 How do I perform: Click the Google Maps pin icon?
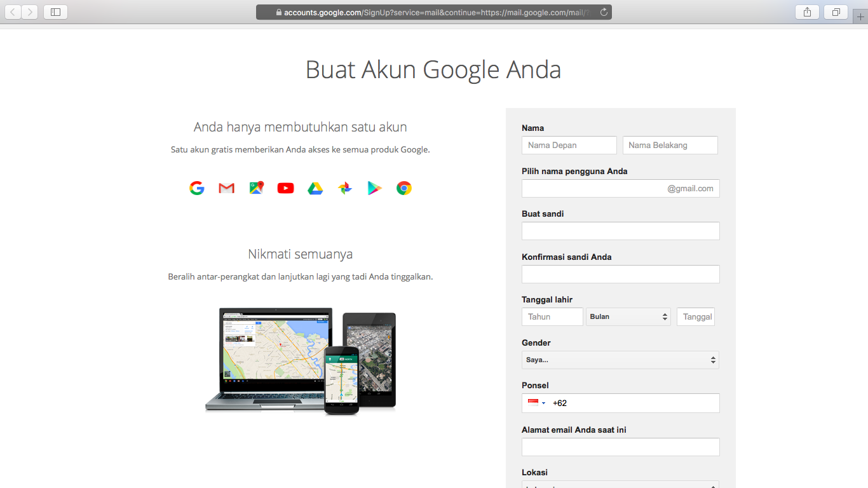click(x=256, y=188)
